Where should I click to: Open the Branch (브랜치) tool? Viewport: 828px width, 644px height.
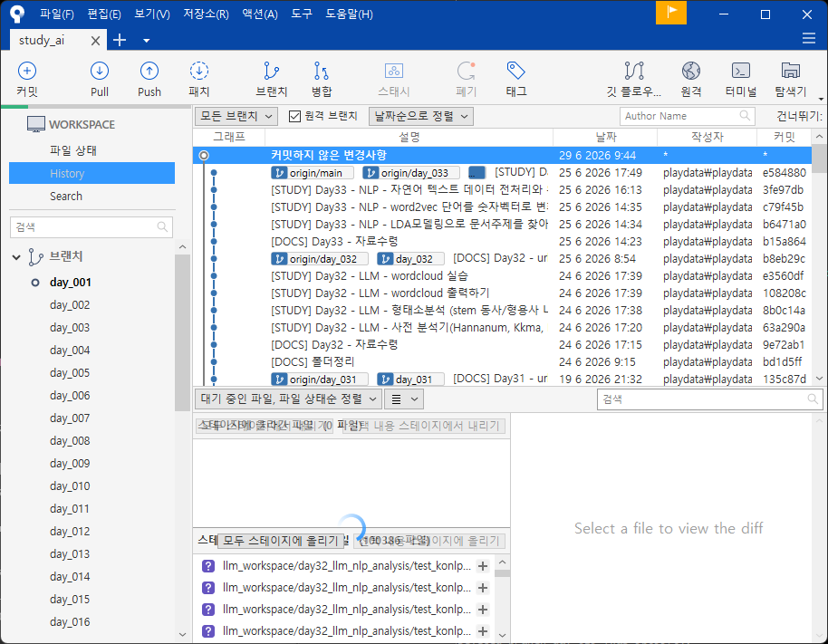[272, 71]
